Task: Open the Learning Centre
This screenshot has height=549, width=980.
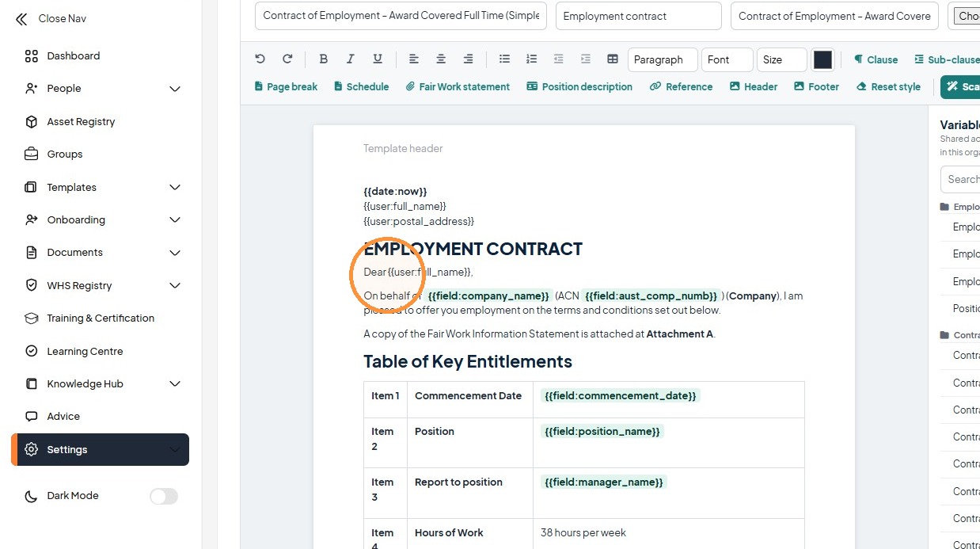Action: (85, 352)
